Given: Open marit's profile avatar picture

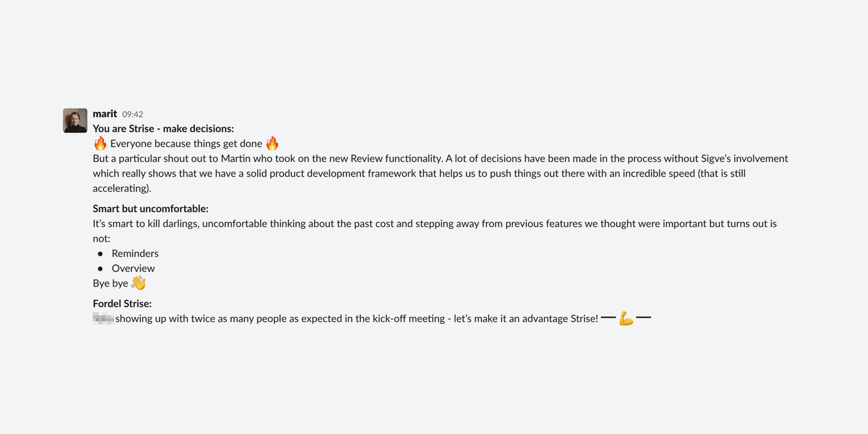Looking at the screenshot, I should click(75, 120).
